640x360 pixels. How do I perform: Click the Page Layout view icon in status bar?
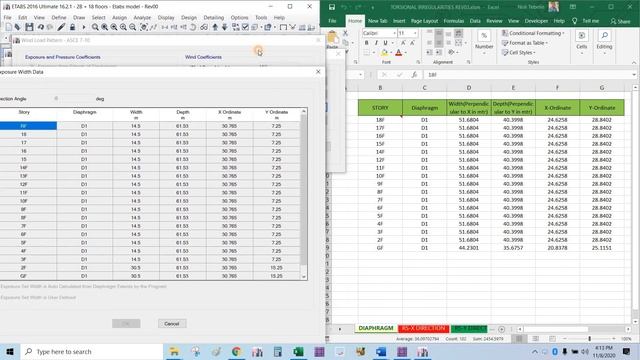(536, 339)
